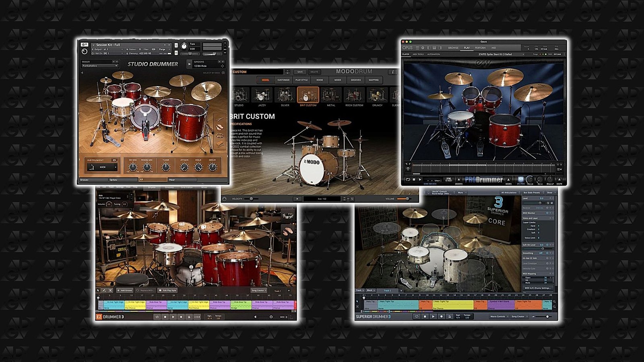Open the Funkaholics mixer preset dropdown in Studio Drummer
644x362 pixels.
click(116, 66)
